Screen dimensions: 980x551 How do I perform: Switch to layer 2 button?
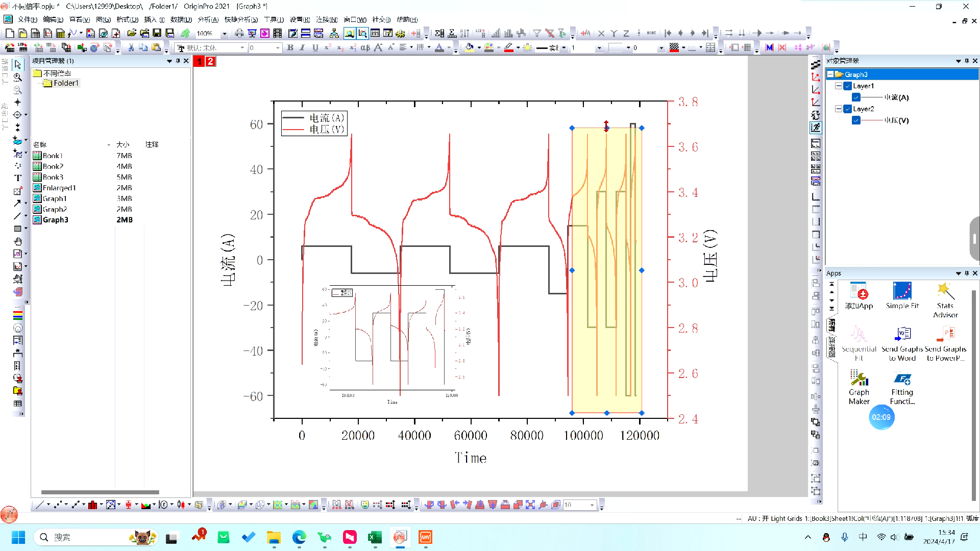coord(210,61)
